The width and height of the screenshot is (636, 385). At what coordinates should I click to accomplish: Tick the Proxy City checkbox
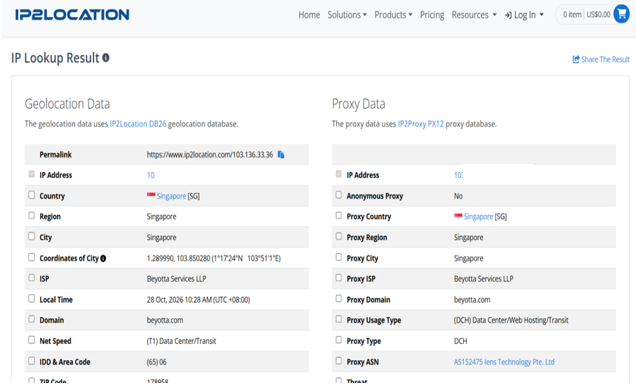coord(339,257)
